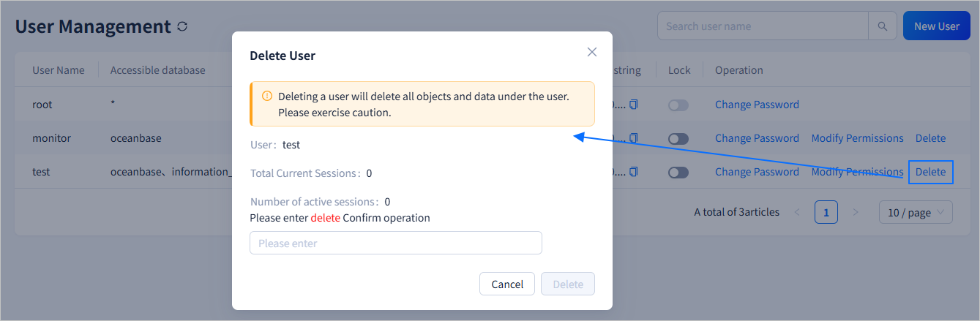Click Delete link for monitor user
The width and height of the screenshot is (980, 321).
click(x=930, y=138)
